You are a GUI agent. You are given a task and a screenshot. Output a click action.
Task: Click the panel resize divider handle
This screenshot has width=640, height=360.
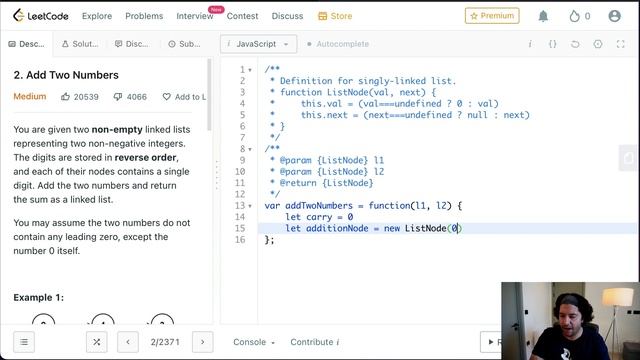tap(217, 176)
